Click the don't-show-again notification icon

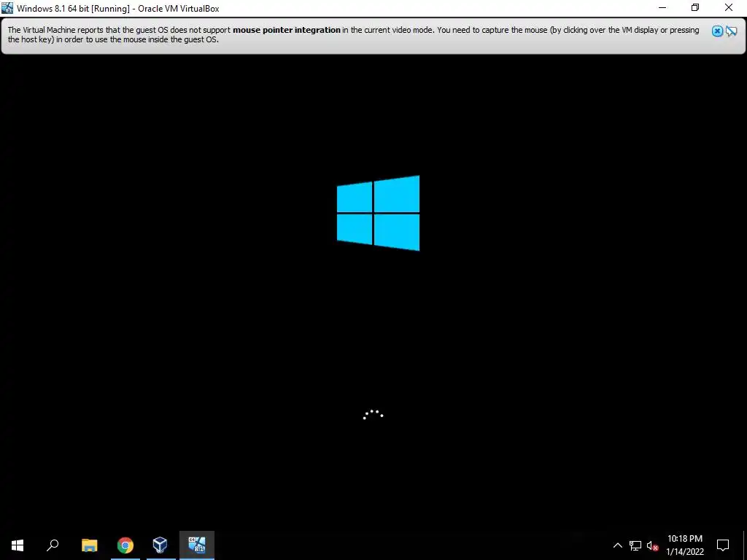pyautogui.click(x=731, y=31)
